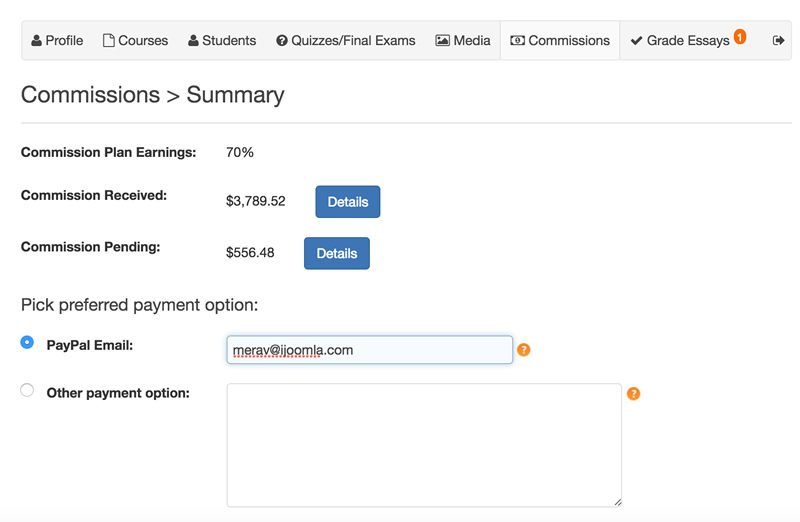Switch to the Students tab
800x522 pixels.
point(222,40)
